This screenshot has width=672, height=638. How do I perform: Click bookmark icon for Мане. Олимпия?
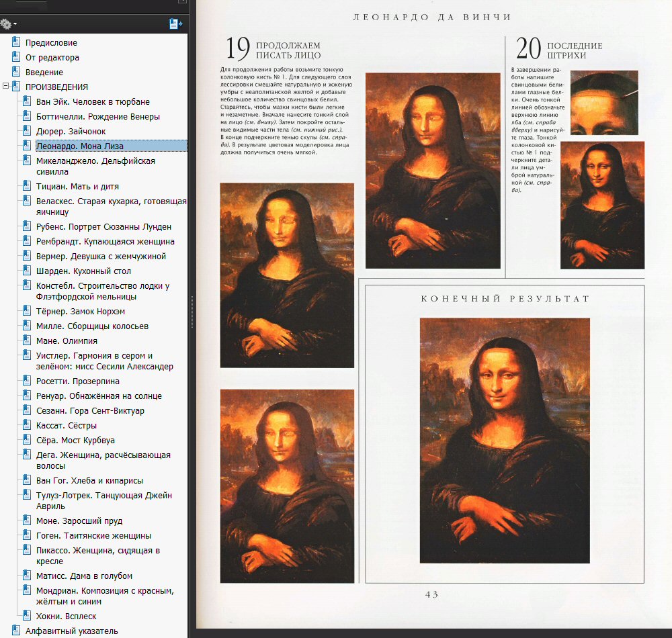coord(27,340)
